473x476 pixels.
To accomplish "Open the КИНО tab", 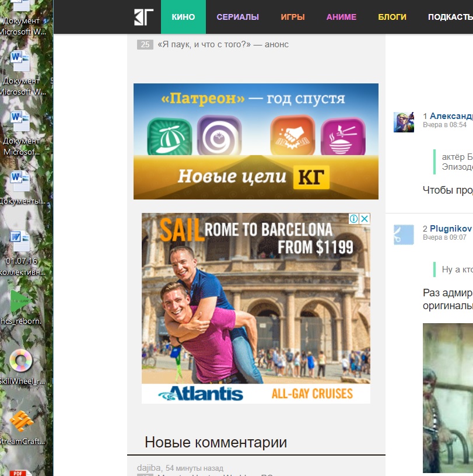I will click(183, 17).
